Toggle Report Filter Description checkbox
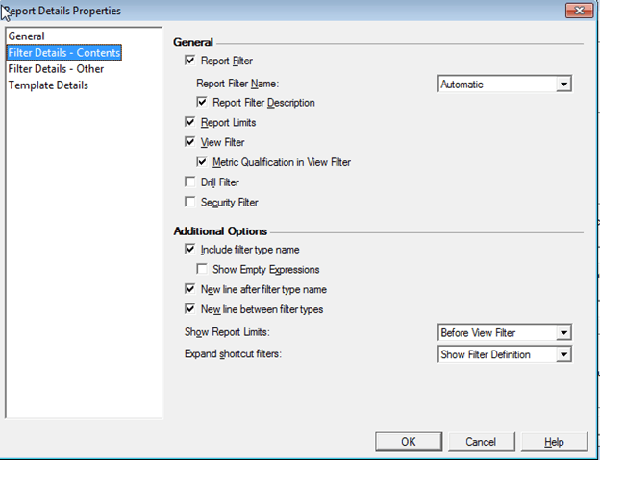624x479 pixels. [203, 102]
